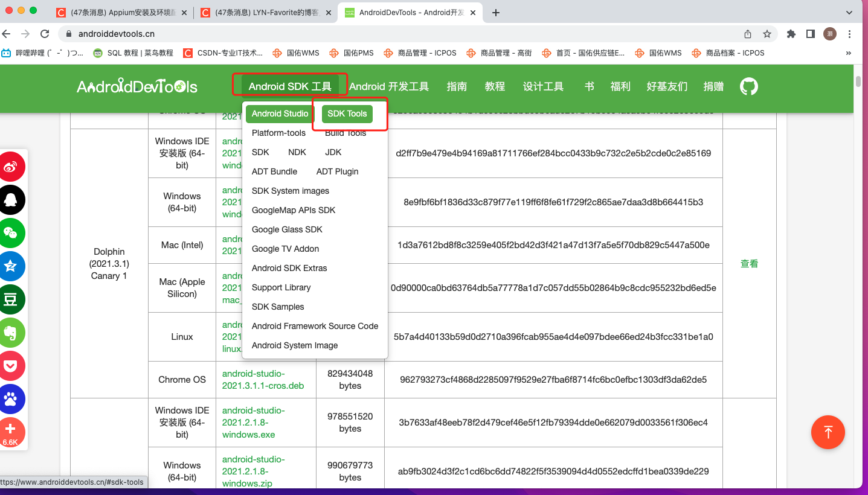This screenshot has height=495, width=868.
Task: Share the page via QQ
Action: (x=12, y=200)
